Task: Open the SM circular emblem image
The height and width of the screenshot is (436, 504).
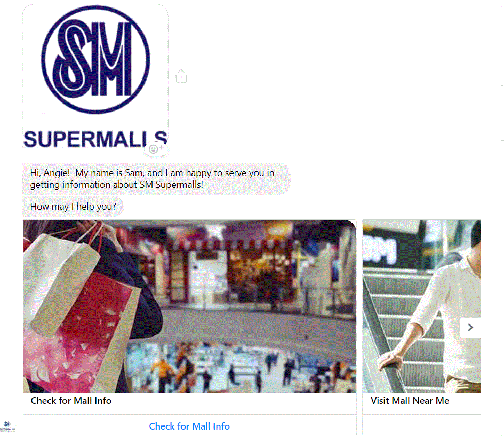Action: pyautogui.click(x=95, y=60)
